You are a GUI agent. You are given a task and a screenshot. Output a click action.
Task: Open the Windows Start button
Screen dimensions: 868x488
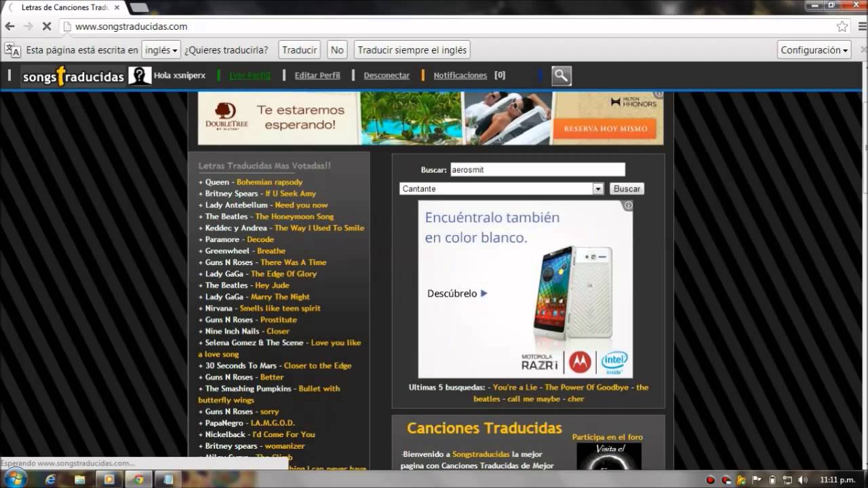coord(15,479)
